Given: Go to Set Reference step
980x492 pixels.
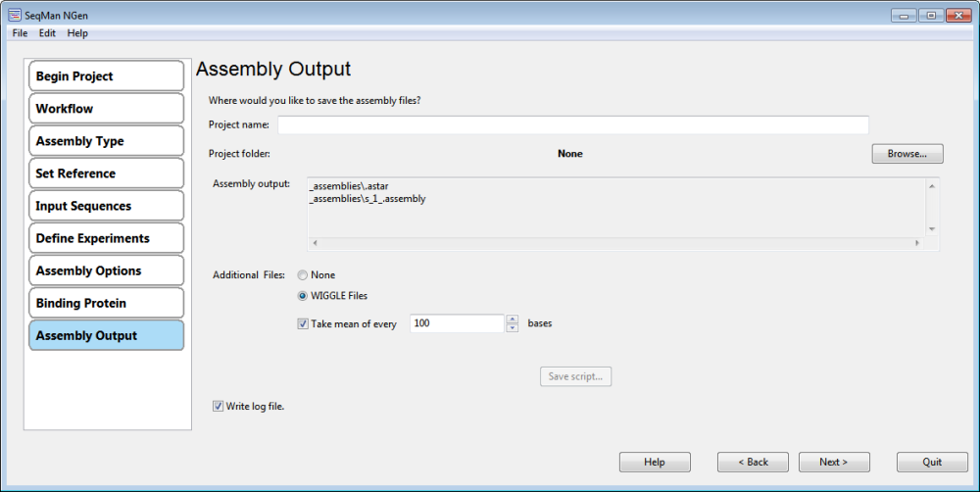Looking at the screenshot, I should pyautogui.click(x=106, y=173).
